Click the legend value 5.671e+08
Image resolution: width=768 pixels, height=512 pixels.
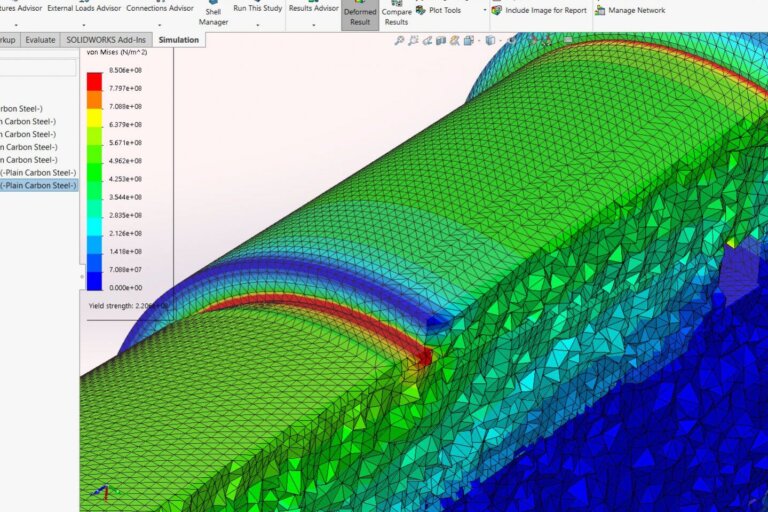coord(125,143)
